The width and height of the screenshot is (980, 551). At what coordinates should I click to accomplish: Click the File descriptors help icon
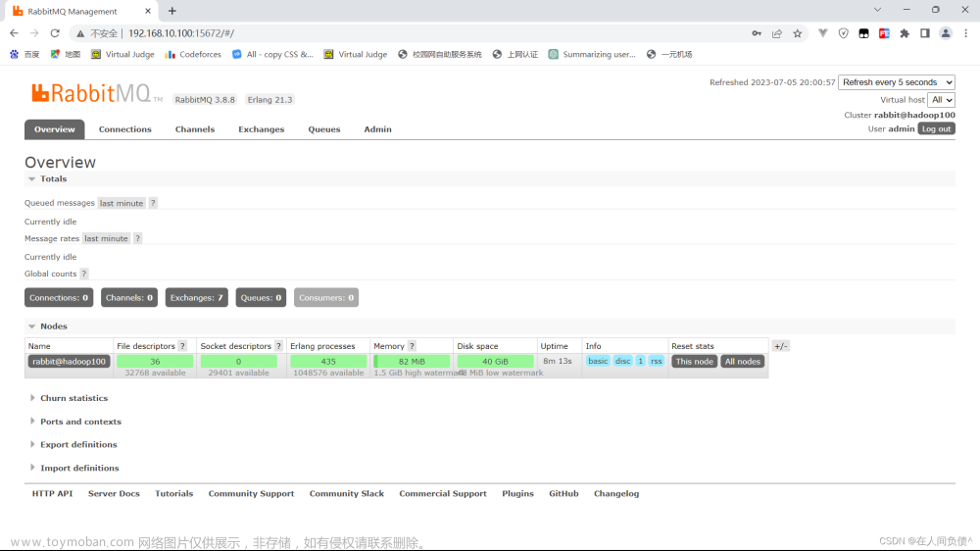pos(182,346)
